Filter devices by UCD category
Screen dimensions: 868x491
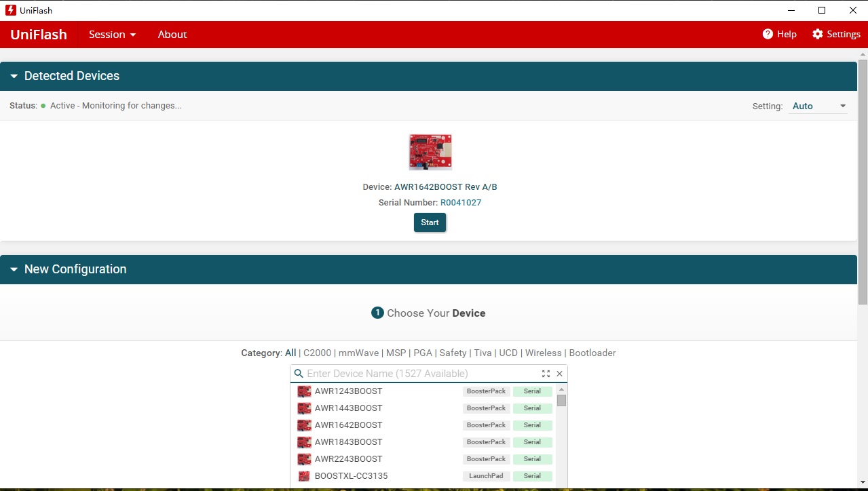tap(508, 353)
